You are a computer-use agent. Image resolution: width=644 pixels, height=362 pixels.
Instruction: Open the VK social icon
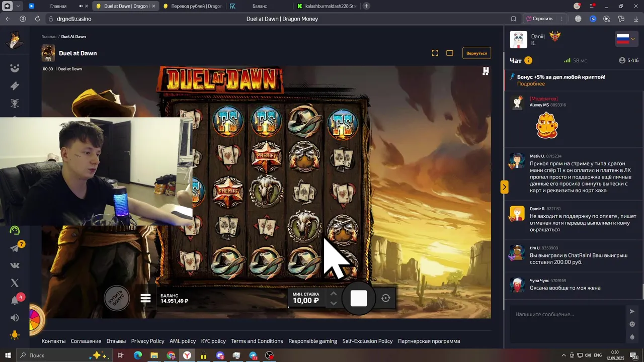point(15,265)
